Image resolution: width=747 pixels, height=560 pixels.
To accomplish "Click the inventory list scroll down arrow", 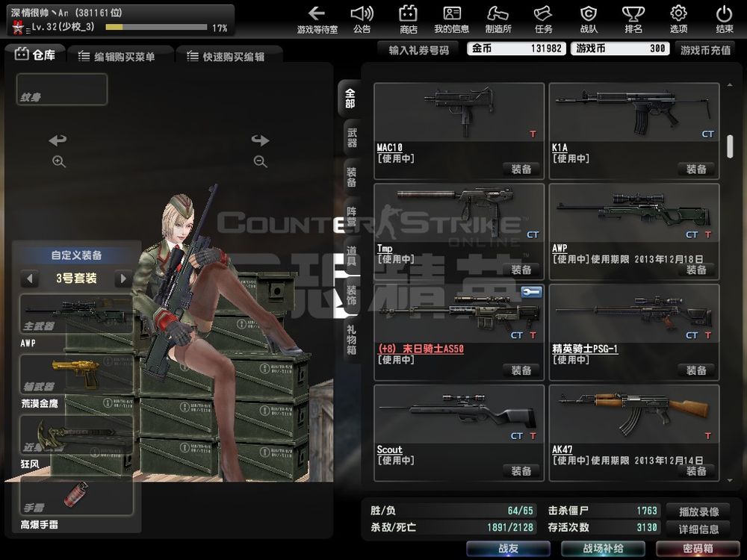I will click(x=730, y=480).
